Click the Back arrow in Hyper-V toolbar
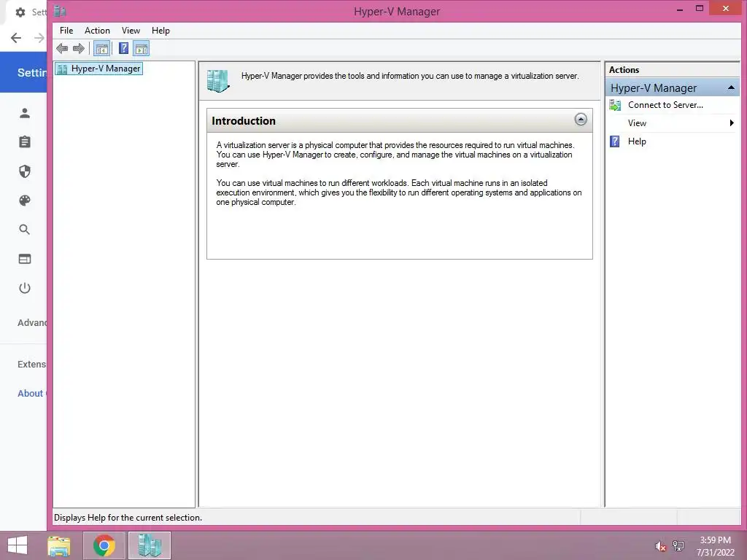747x560 pixels. 62,48
